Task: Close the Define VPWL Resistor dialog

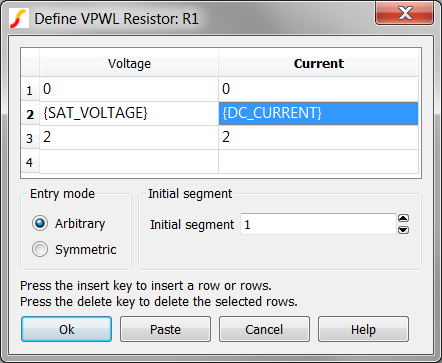Action: point(404,13)
